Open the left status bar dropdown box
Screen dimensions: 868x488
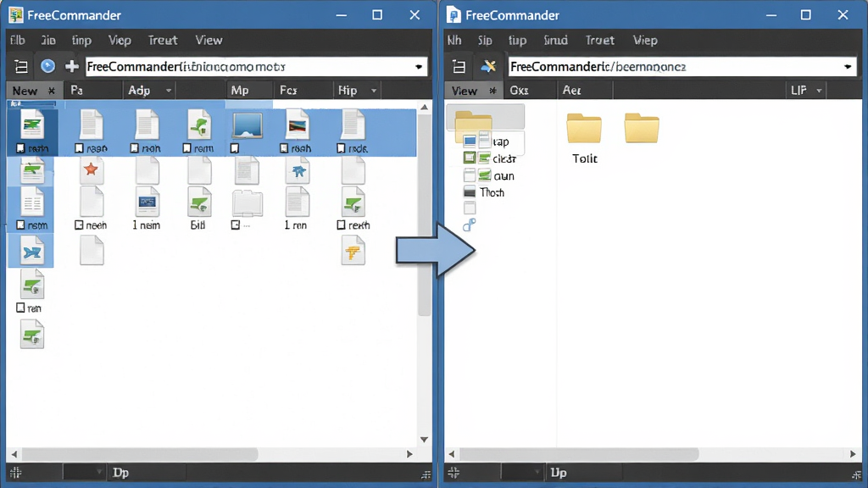coord(83,473)
